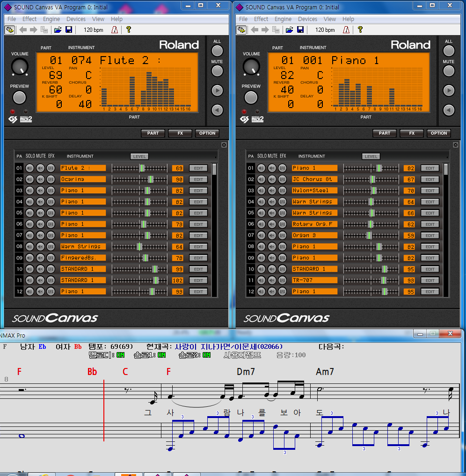466x476 pixels.
Task: Close the part list panel in right window
Action: coord(455,145)
